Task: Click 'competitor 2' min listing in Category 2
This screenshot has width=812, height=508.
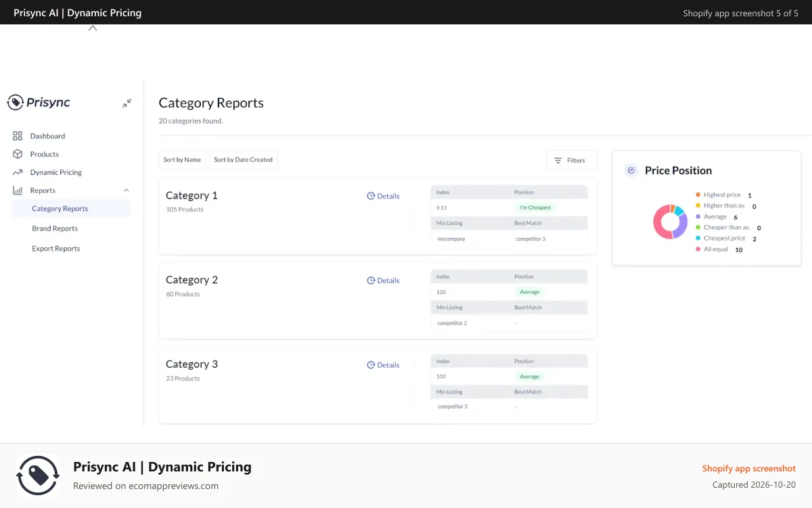Action: coord(452,323)
